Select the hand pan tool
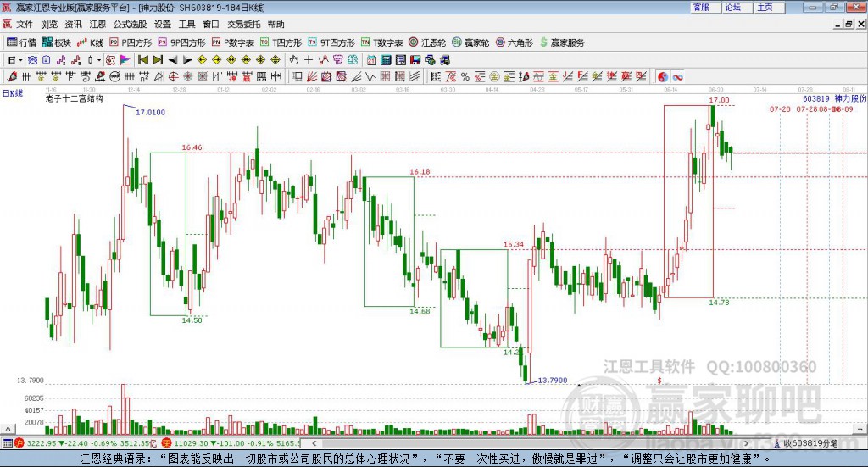The width and height of the screenshot is (868, 467). pos(293,60)
